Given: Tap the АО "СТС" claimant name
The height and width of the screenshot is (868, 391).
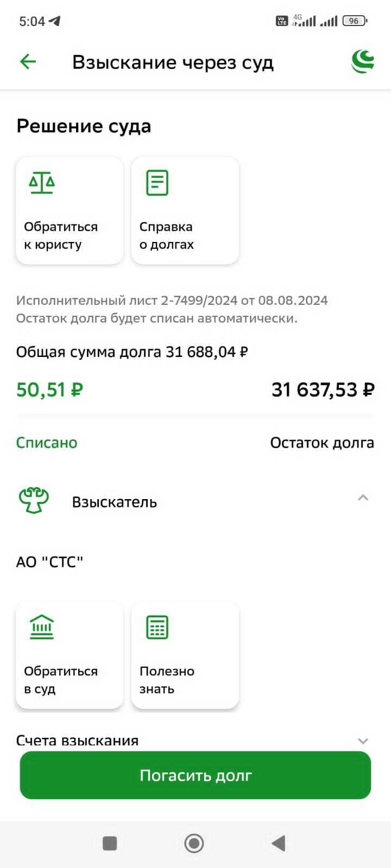Looking at the screenshot, I should pyautogui.click(x=49, y=561).
